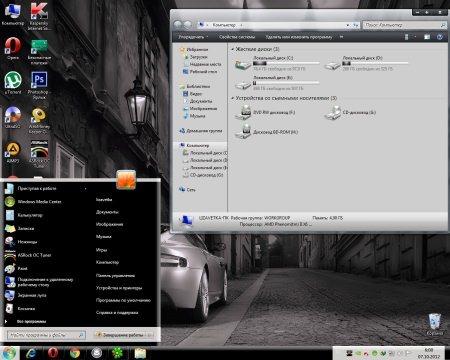This screenshot has width=450, height=360.
Task: Open the UltraISO desktop shortcut
Action: [13, 118]
